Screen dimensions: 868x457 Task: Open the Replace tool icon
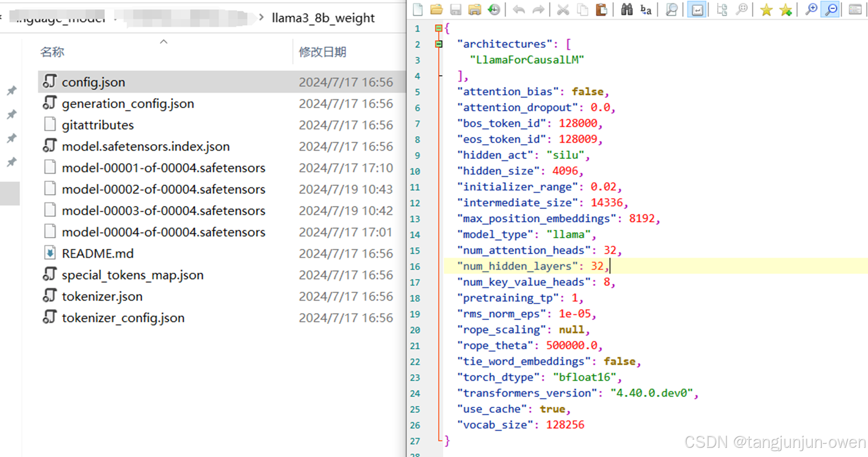[x=646, y=9]
